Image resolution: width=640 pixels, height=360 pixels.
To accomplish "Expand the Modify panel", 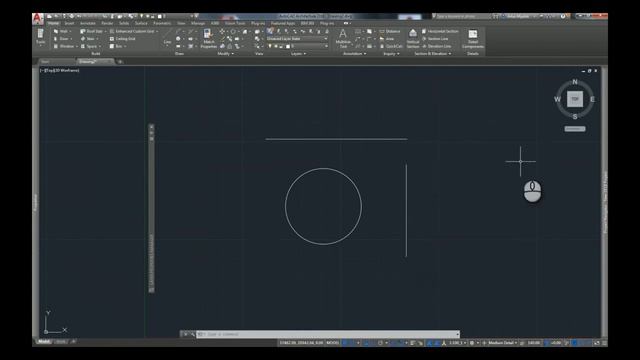I will point(225,53).
